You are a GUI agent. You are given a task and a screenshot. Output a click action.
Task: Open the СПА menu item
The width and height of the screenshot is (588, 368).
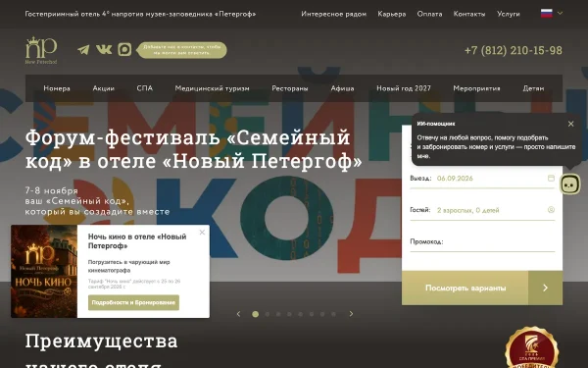pyautogui.click(x=144, y=88)
